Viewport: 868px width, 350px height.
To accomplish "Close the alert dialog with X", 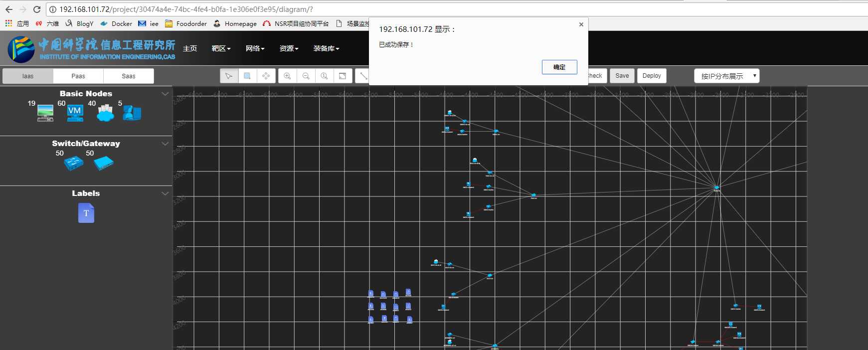I will tap(581, 24).
